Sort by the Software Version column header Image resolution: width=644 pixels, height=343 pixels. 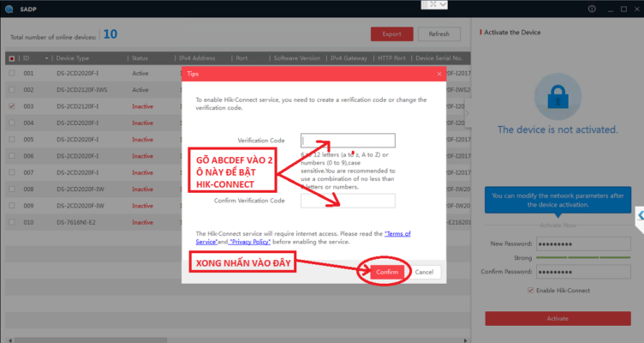coord(297,58)
